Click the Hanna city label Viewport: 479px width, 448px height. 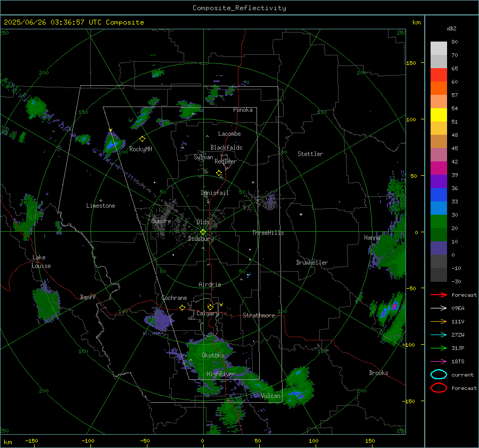pyautogui.click(x=372, y=238)
